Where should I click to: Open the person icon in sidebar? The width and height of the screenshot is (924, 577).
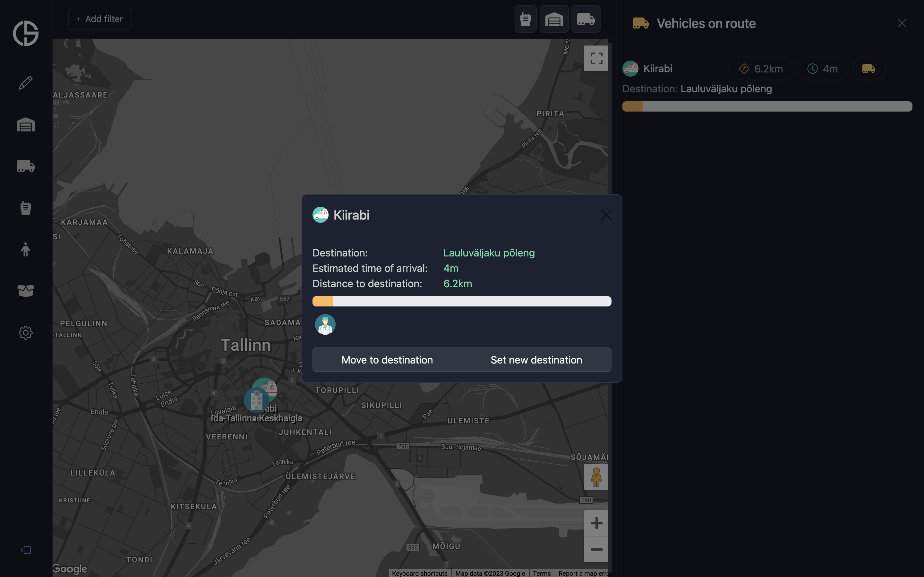tap(26, 250)
